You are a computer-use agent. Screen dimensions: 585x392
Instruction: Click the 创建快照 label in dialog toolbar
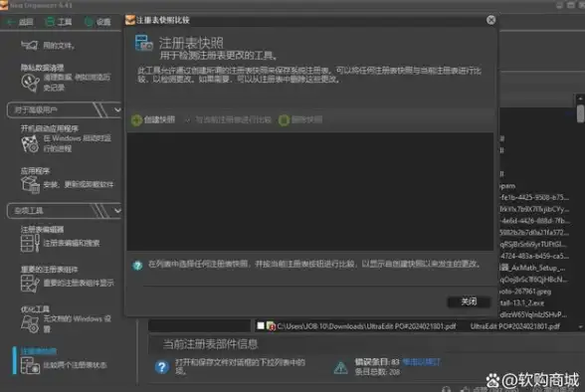point(159,119)
